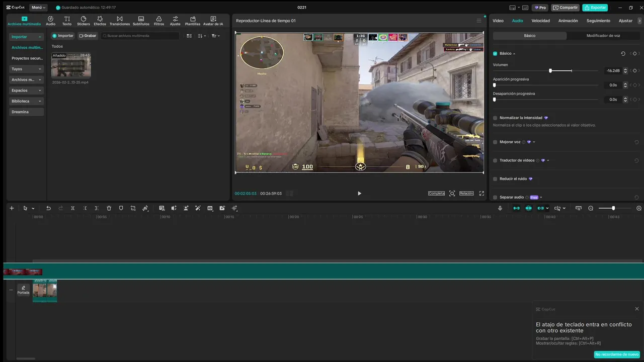Click the HD quality icon in timeline toolbar

(210, 208)
